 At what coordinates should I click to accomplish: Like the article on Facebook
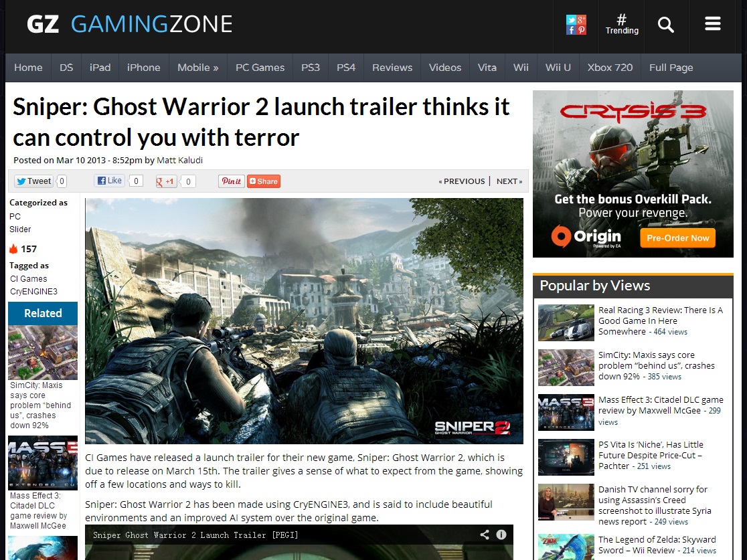point(110,181)
